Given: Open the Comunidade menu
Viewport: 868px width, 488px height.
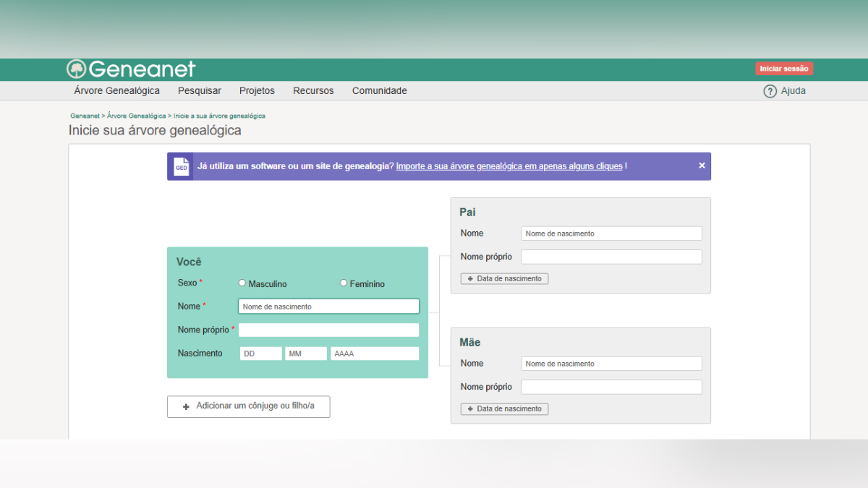Looking at the screenshot, I should coord(379,91).
